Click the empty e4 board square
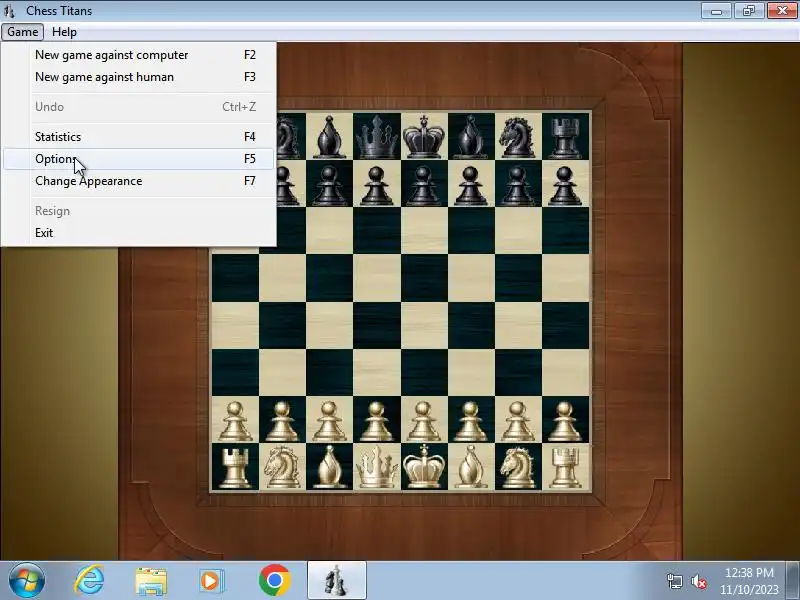The height and width of the screenshot is (600, 800). tap(423, 325)
